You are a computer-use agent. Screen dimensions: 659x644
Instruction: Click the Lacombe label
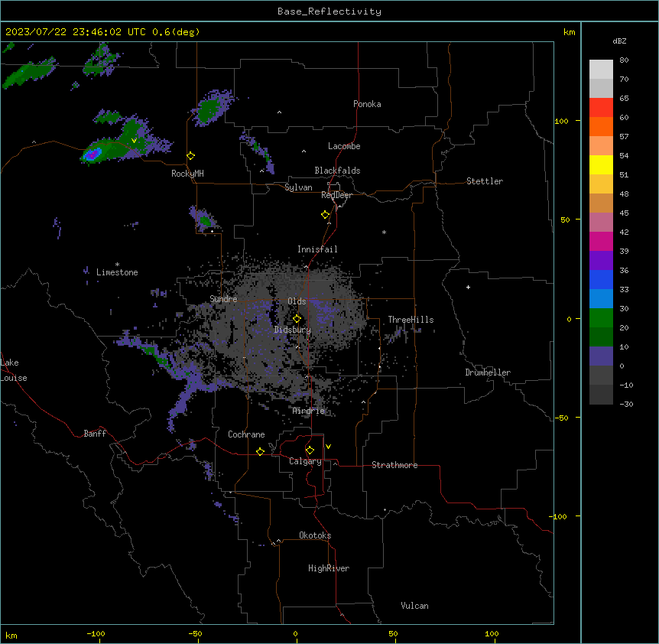pos(344,146)
